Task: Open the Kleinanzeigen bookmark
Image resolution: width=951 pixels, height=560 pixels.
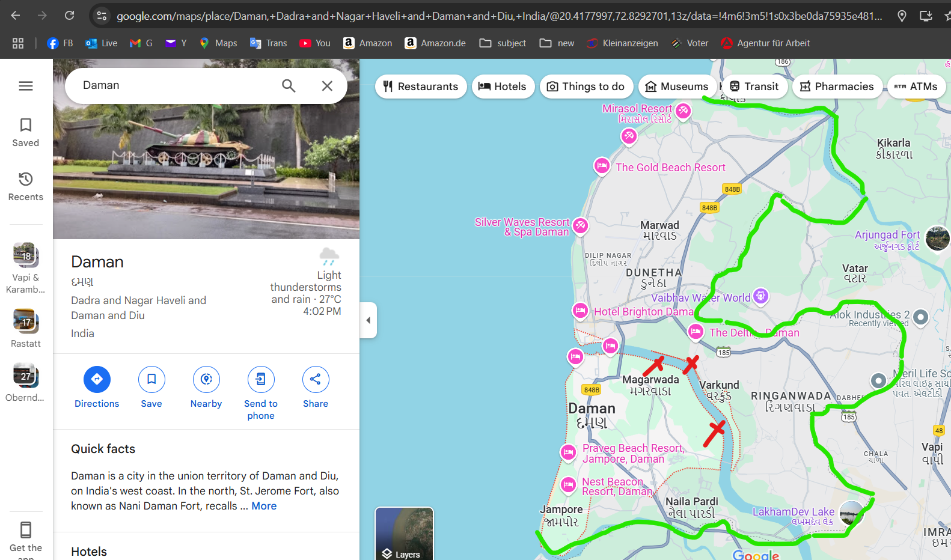Action: pos(622,43)
